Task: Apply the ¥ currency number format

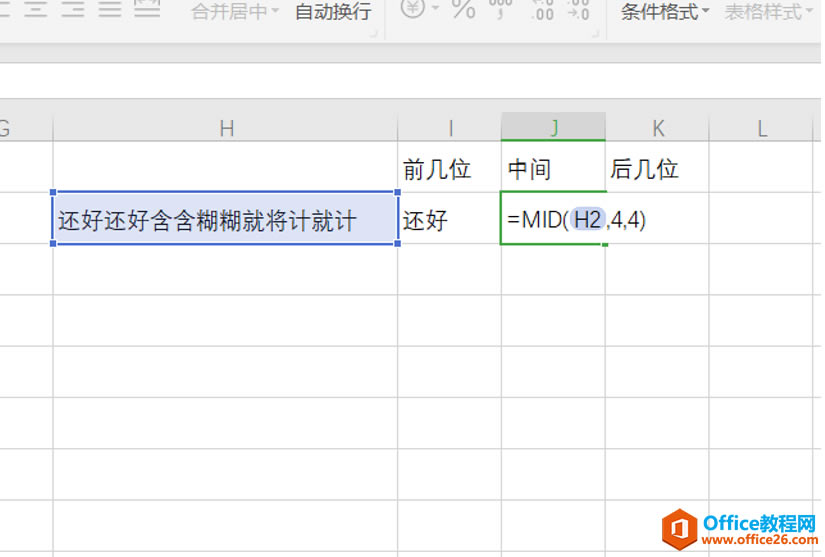Action: click(x=412, y=8)
